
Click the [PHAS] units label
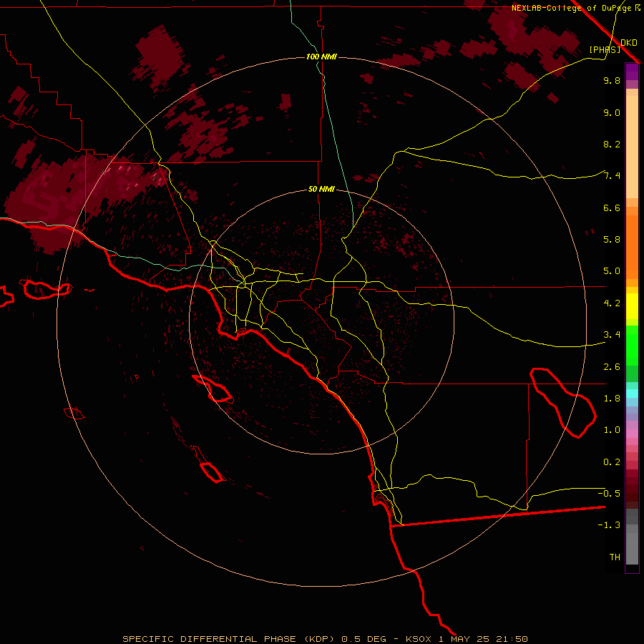(x=605, y=50)
